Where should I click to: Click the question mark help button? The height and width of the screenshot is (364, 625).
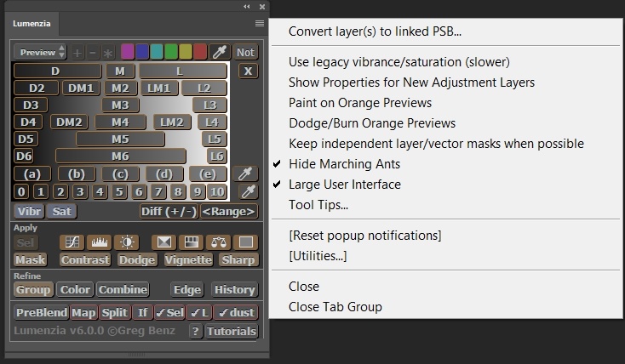click(x=195, y=331)
